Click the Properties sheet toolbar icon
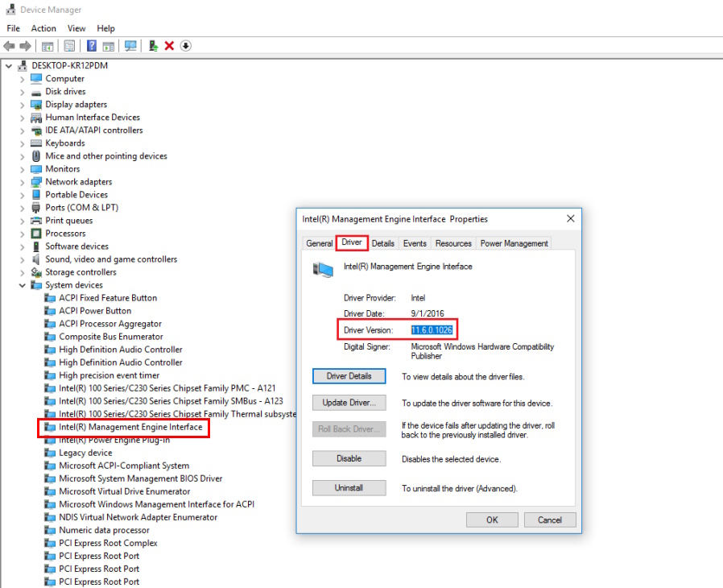The width and height of the screenshot is (723, 588). tap(69, 46)
